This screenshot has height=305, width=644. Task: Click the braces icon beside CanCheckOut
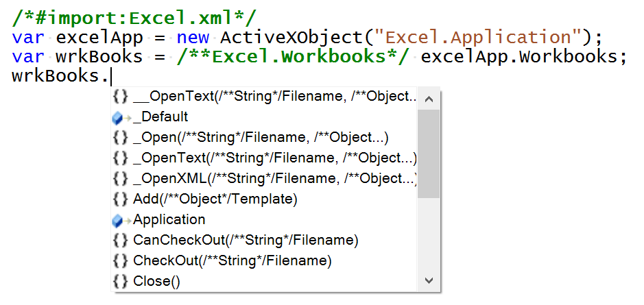coord(121,241)
